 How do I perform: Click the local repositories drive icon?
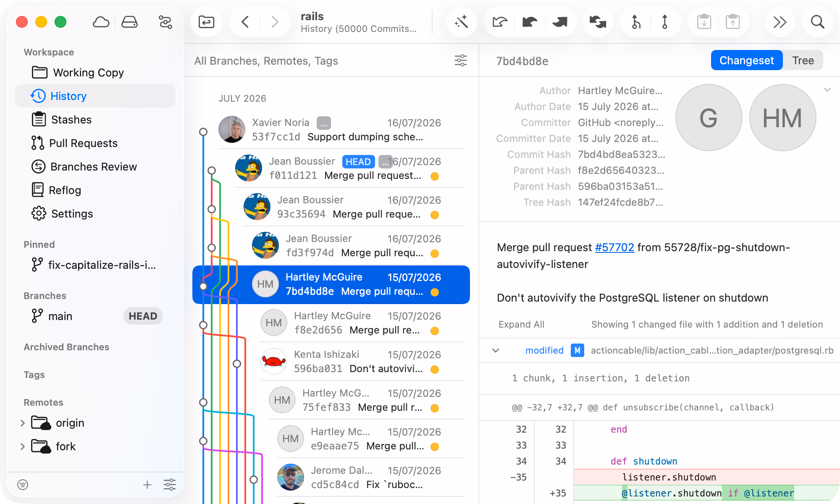coord(129,22)
